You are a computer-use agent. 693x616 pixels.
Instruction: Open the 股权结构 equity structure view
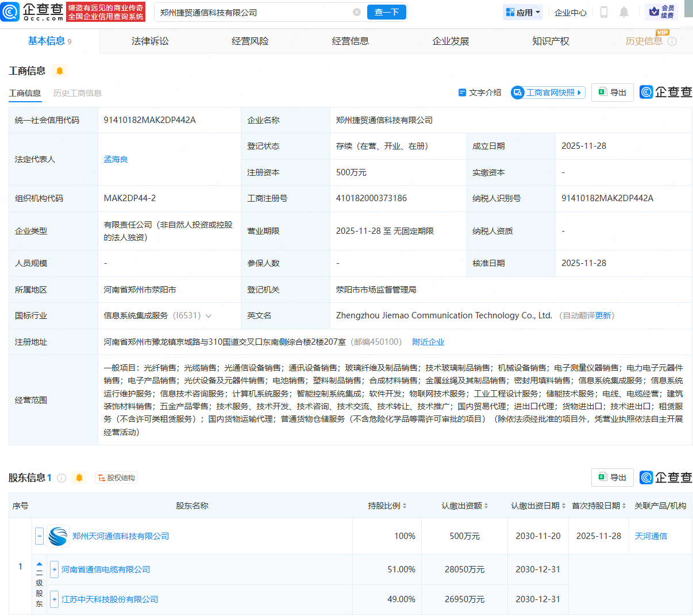(116, 478)
